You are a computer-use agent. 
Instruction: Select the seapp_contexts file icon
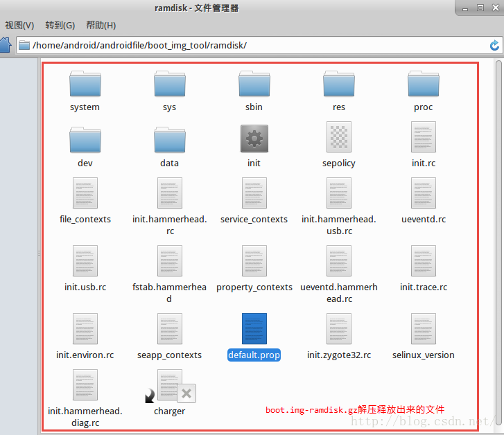click(170, 328)
